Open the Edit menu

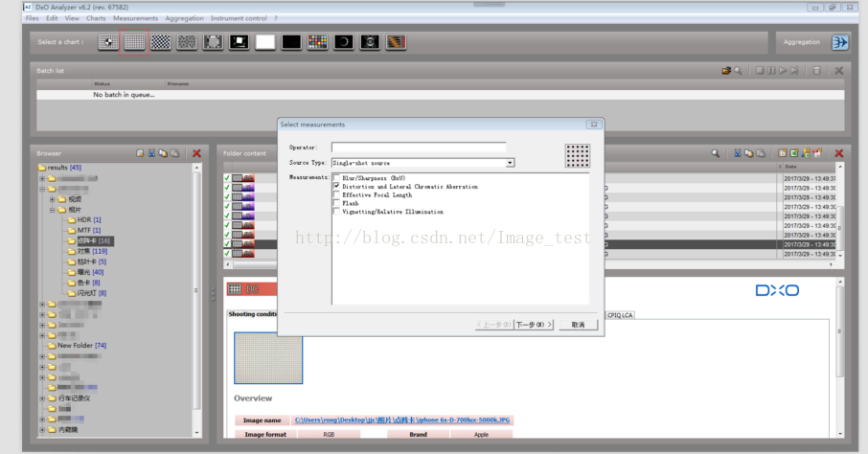pyautogui.click(x=52, y=18)
